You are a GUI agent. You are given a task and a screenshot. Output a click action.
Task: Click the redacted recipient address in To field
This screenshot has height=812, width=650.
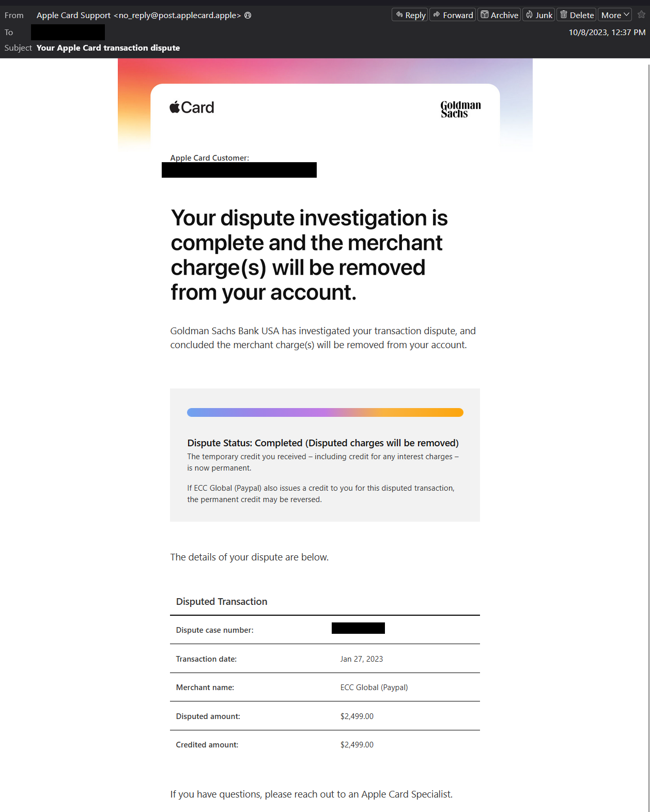(x=68, y=32)
